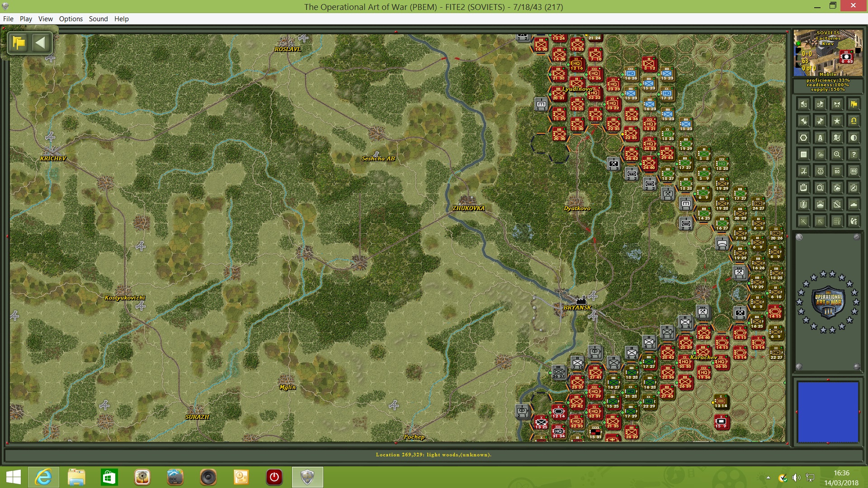Click the magnifier zoom-in icon
Screen dimensions: 868x488
(837, 155)
